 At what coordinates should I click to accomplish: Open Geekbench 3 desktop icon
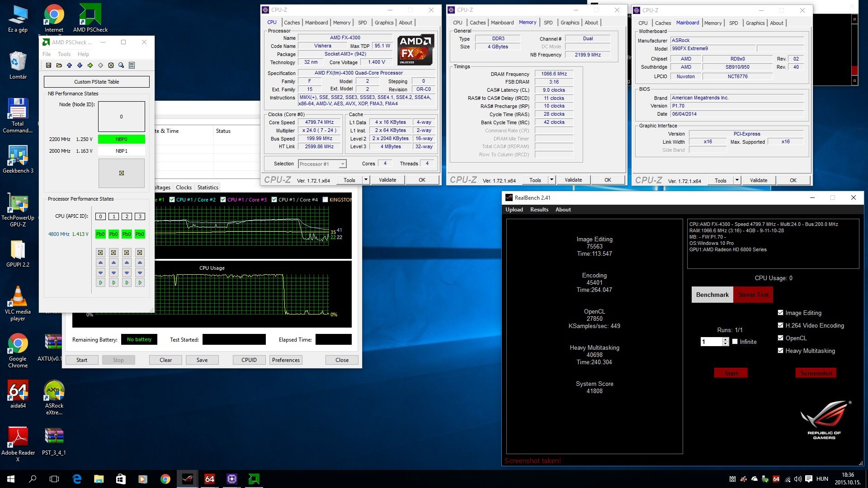click(x=18, y=160)
